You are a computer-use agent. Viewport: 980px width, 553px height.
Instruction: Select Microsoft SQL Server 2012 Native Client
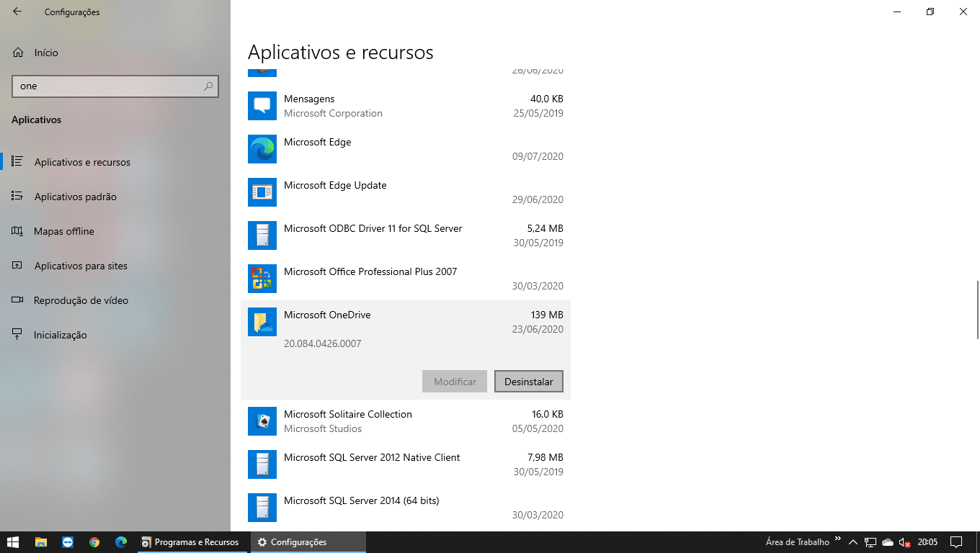(372, 457)
